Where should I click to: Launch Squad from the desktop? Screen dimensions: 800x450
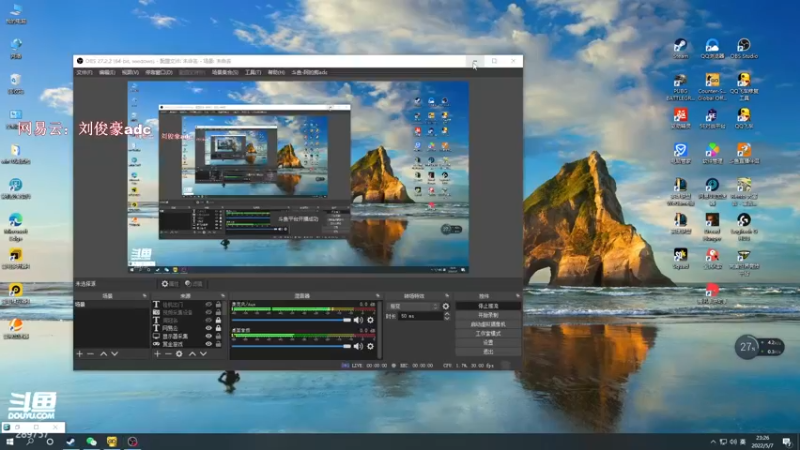(x=680, y=259)
